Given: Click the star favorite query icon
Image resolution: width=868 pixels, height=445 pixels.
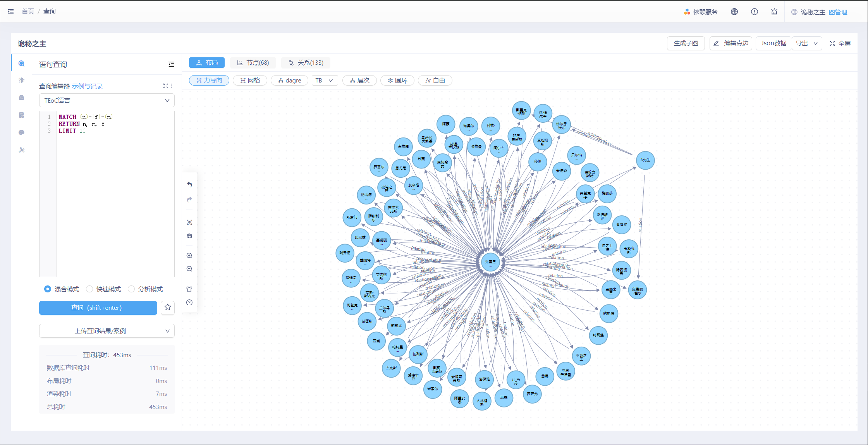Looking at the screenshot, I should pyautogui.click(x=168, y=307).
